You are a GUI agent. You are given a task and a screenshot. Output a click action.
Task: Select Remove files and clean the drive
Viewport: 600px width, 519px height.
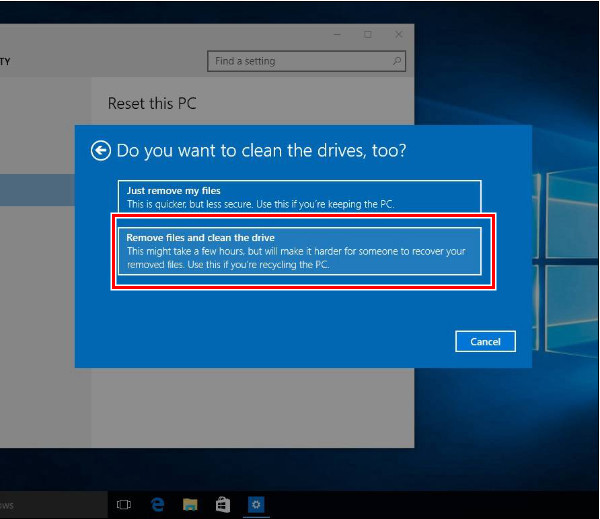point(300,251)
